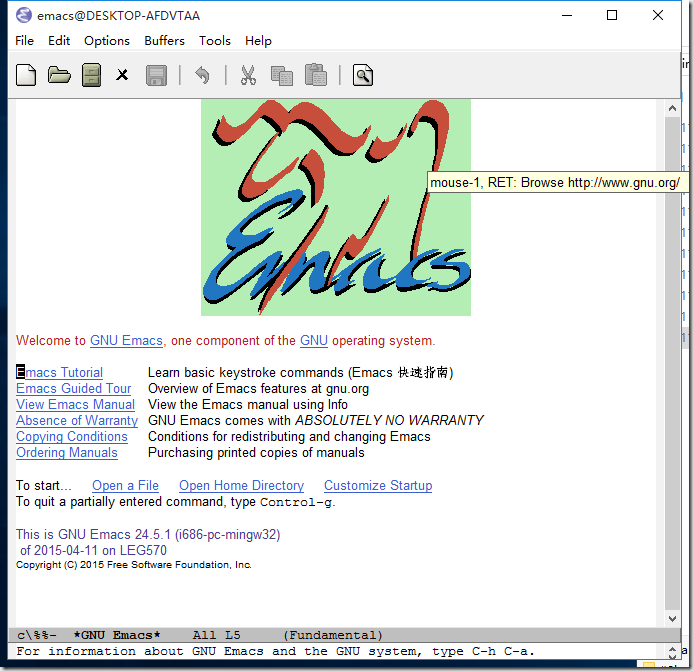Image resolution: width=693 pixels, height=671 pixels.
Task: Click the 'of 2015-04-11 on LEG570' build text
Action: 93,550
